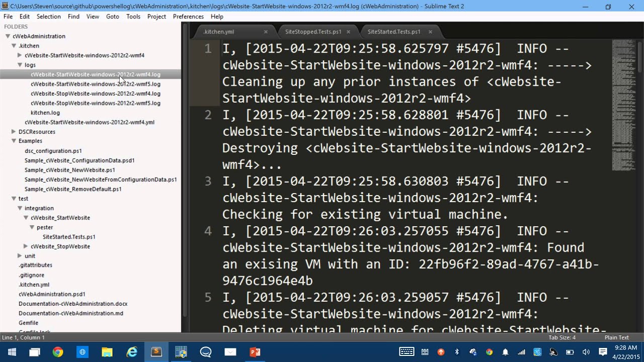Viewport: 644px width, 362px height.
Task: Open the touch keyboard in the tray
Action: click(407, 352)
